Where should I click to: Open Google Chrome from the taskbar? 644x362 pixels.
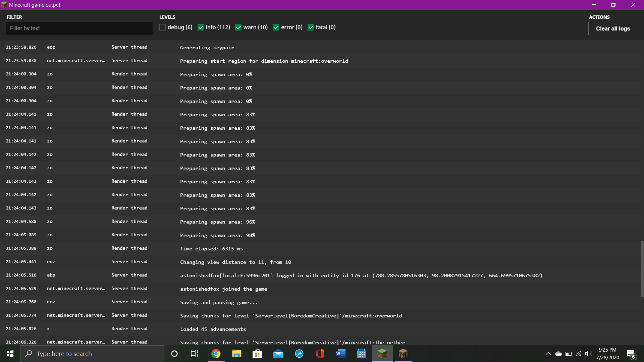(216, 354)
